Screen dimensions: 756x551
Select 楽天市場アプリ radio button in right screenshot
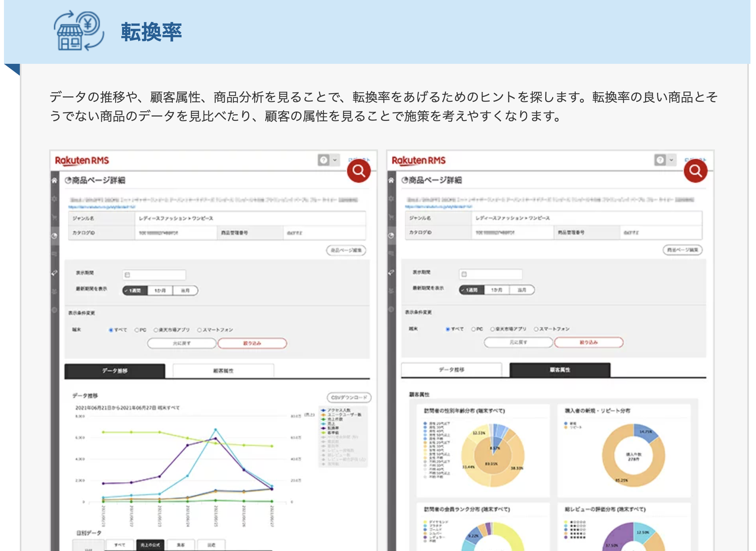click(493, 329)
